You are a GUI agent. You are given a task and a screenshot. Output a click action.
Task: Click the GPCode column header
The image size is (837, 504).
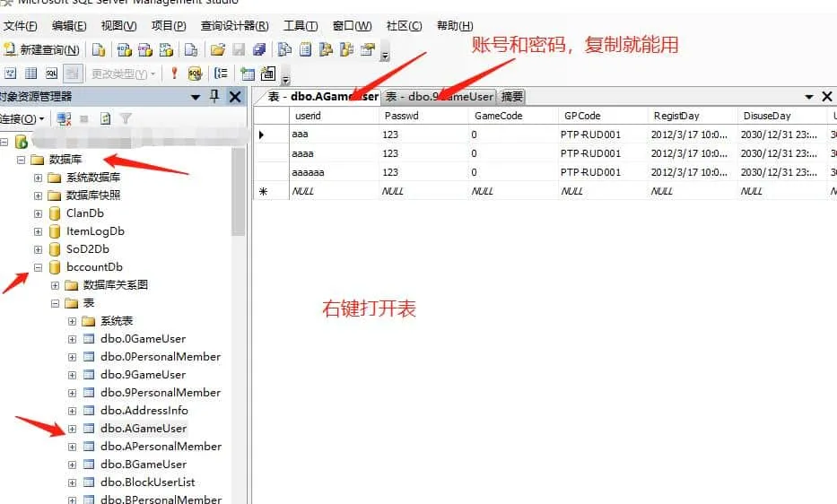(603, 116)
